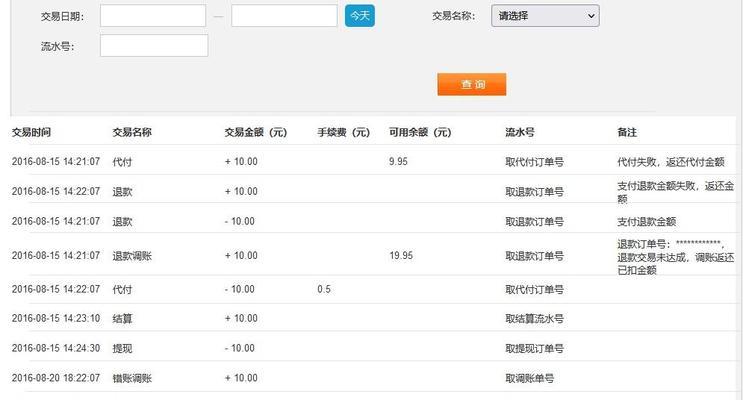This screenshot has width=743, height=400.
Task: Click the blue 今天 button
Action: click(x=360, y=16)
